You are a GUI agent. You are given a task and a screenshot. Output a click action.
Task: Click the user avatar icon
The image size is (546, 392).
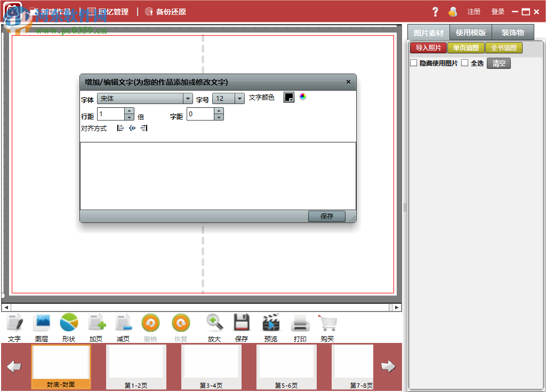(x=453, y=12)
